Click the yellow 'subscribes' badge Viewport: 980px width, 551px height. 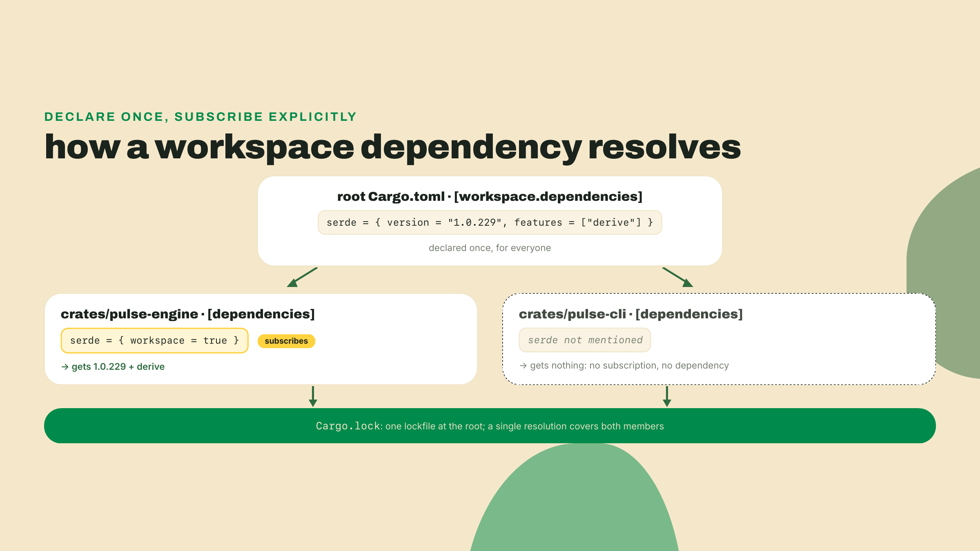[286, 341]
